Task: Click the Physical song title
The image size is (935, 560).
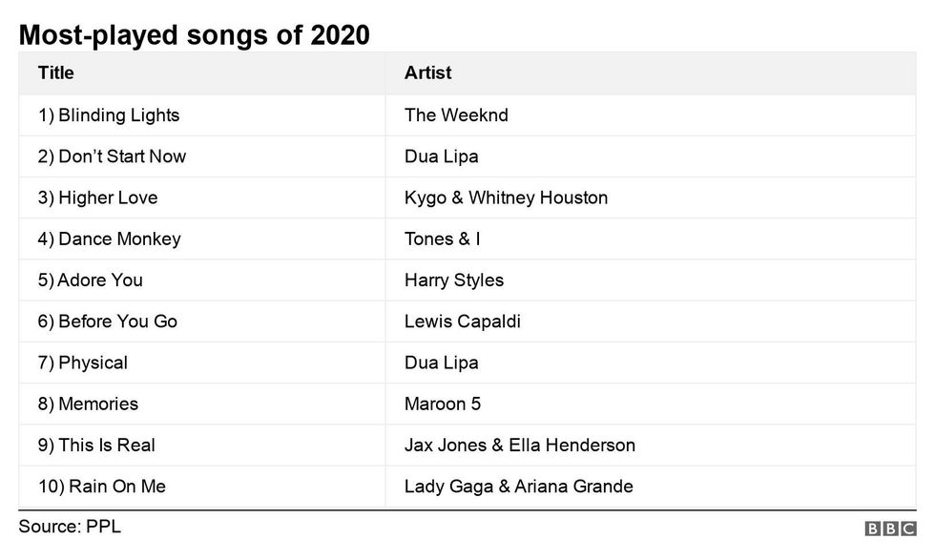Action: pyautogui.click(x=83, y=363)
